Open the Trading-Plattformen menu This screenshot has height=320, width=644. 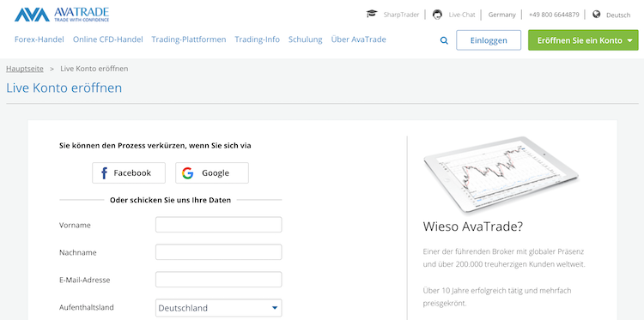tap(189, 39)
